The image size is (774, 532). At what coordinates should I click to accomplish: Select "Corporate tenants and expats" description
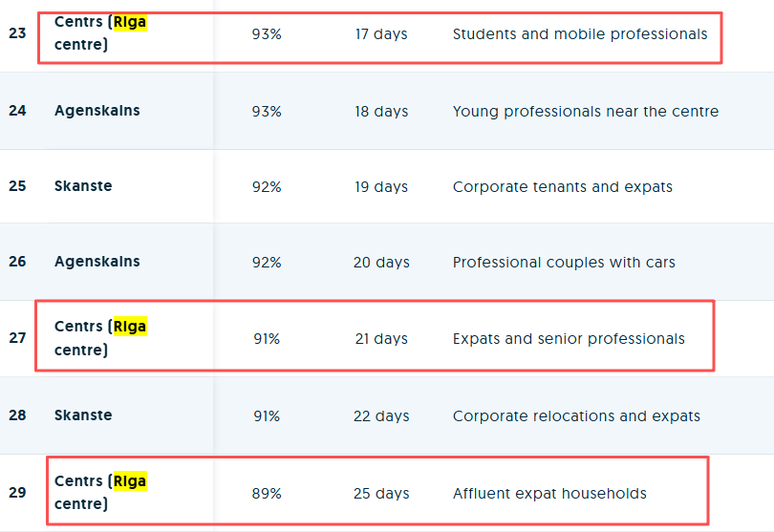click(562, 187)
